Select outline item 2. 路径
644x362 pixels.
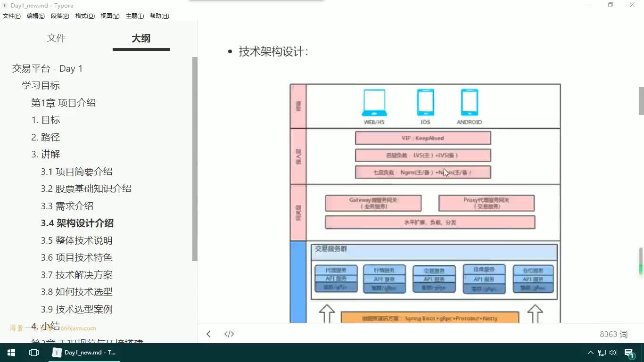[46, 137]
